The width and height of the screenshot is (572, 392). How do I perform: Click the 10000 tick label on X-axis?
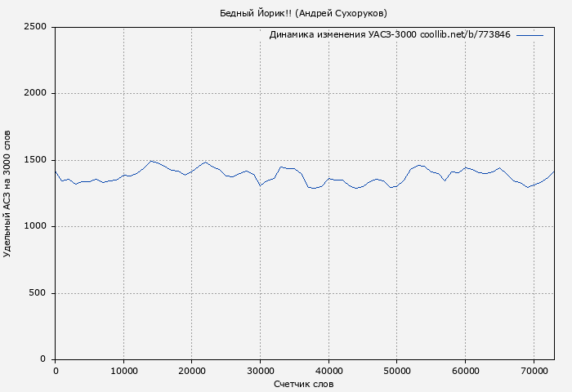tap(123, 372)
